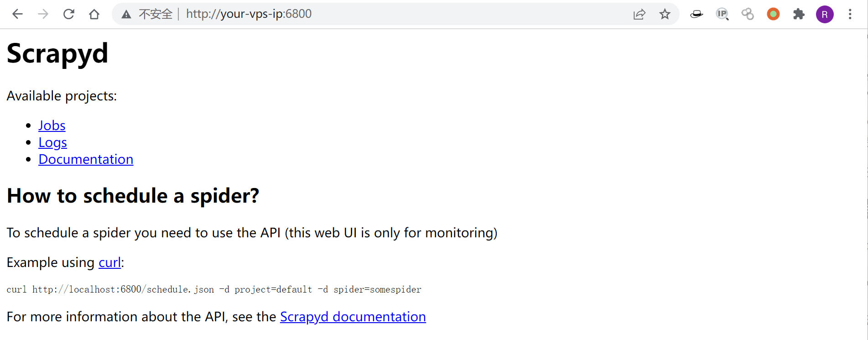Open the Logs link
The image size is (868, 340).
[52, 142]
